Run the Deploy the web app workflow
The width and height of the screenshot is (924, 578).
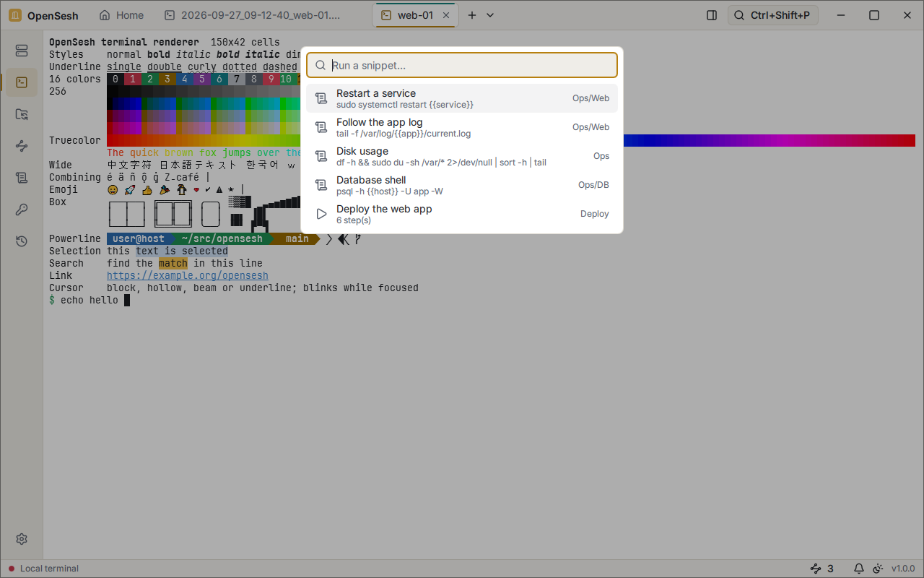coord(462,214)
